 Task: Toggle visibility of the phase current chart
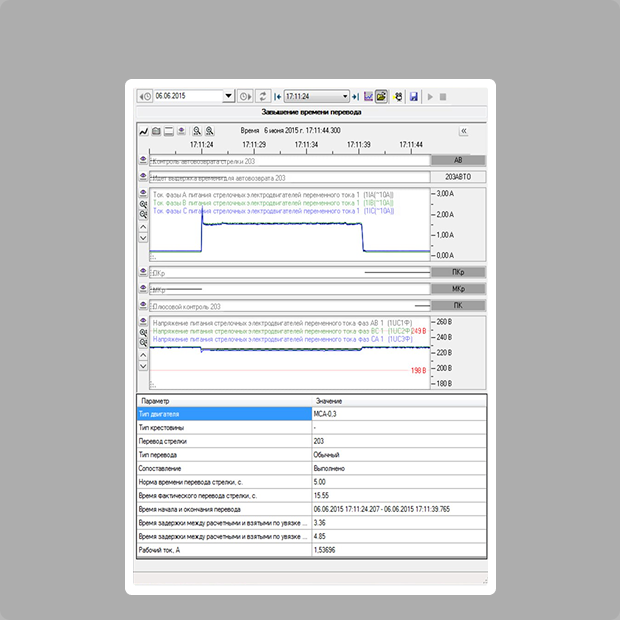143,193
